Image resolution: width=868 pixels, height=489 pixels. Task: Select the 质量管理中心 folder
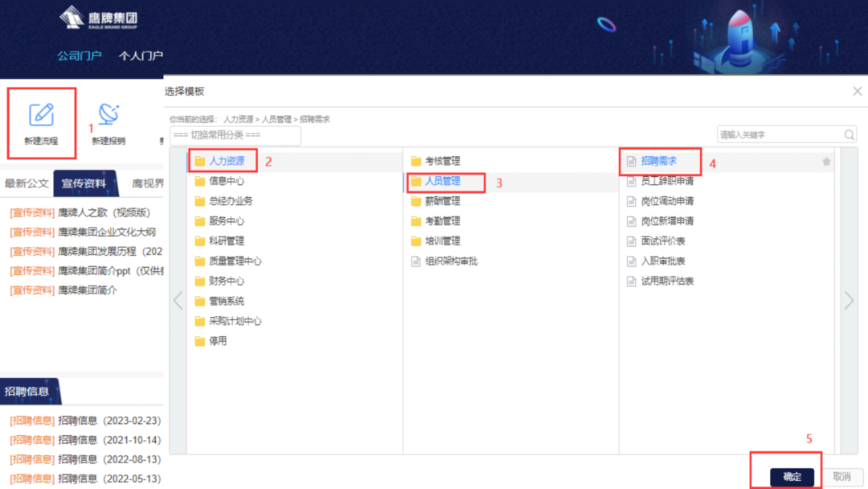228,261
